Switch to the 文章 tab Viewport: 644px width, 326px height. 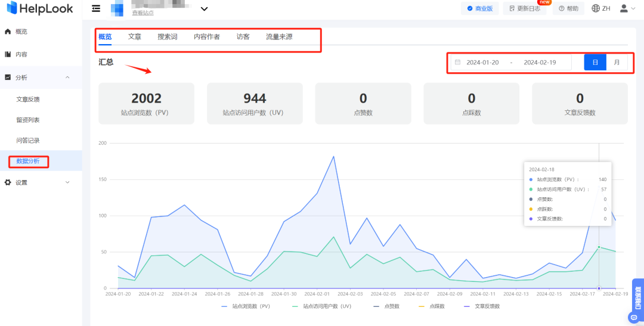(x=135, y=37)
